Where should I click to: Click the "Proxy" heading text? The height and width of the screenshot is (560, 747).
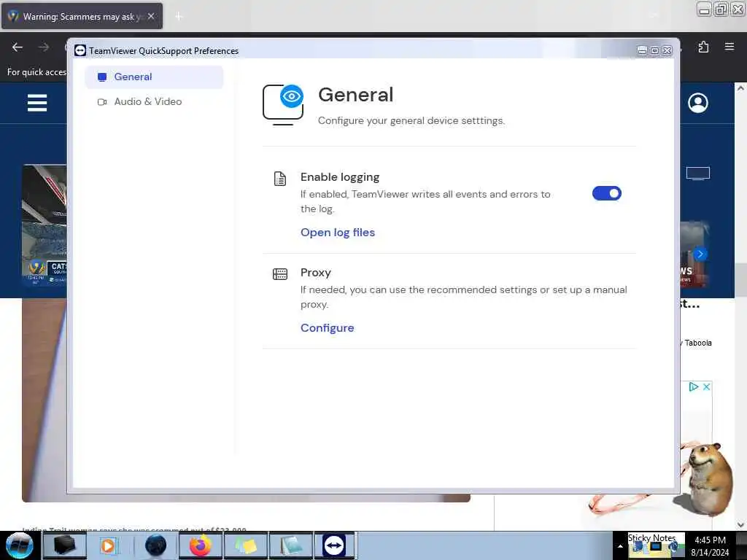click(x=315, y=273)
